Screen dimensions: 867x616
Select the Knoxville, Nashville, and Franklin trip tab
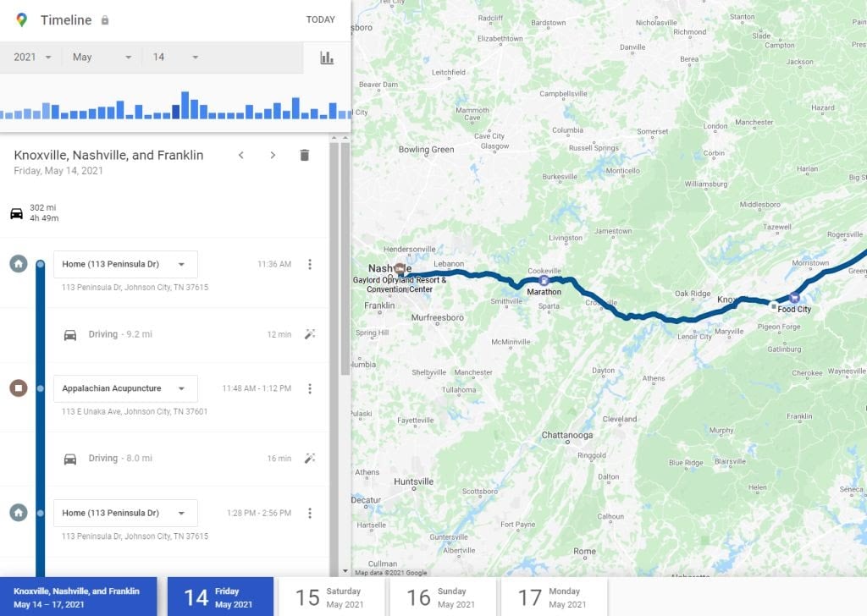click(x=78, y=597)
